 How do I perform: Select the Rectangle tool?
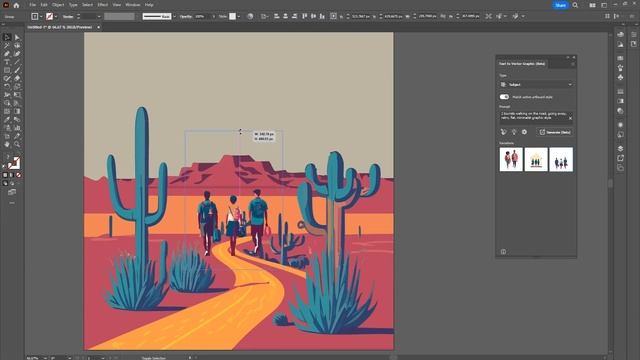click(7, 70)
